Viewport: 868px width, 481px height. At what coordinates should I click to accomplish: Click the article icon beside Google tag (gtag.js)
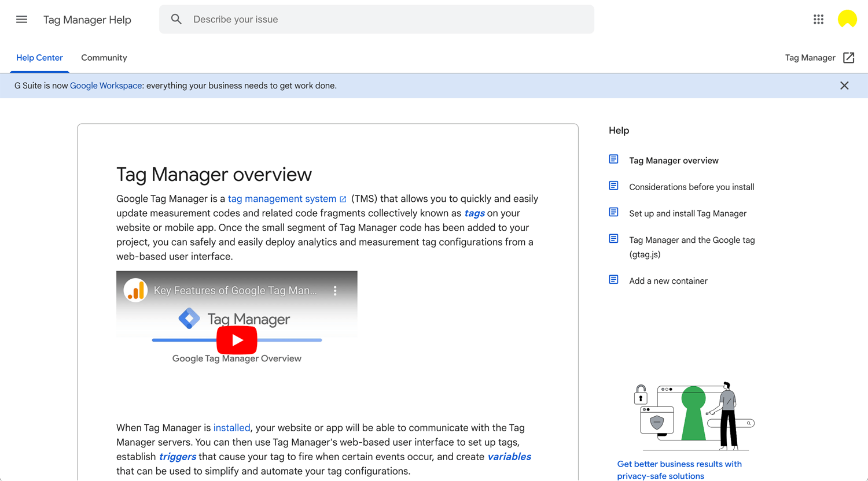613,239
